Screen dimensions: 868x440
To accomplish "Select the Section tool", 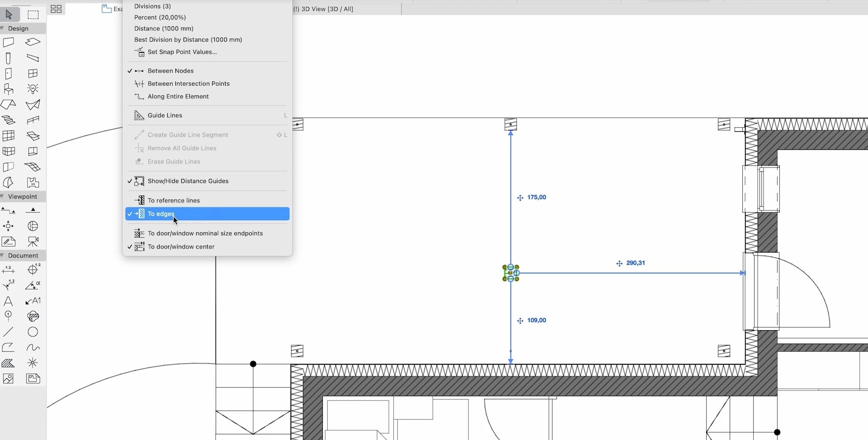I will [x=9, y=211].
